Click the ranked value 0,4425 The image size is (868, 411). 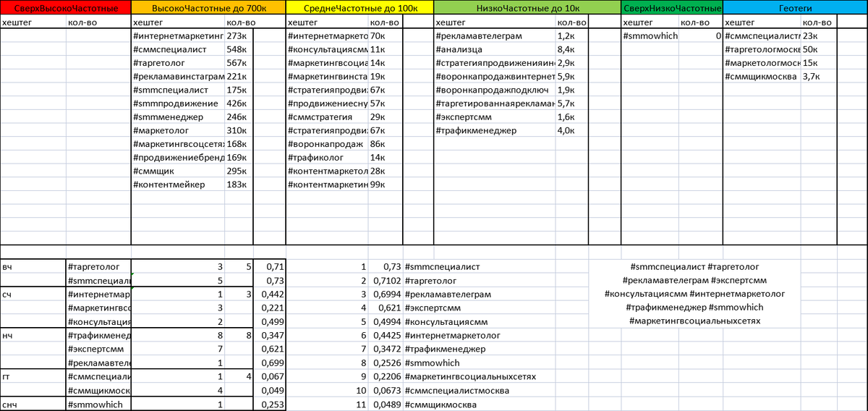click(x=386, y=336)
